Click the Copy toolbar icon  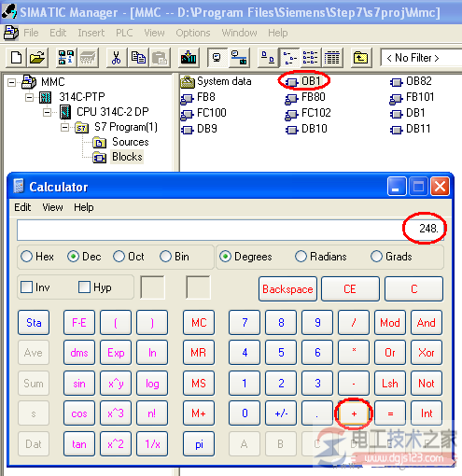pos(138,58)
